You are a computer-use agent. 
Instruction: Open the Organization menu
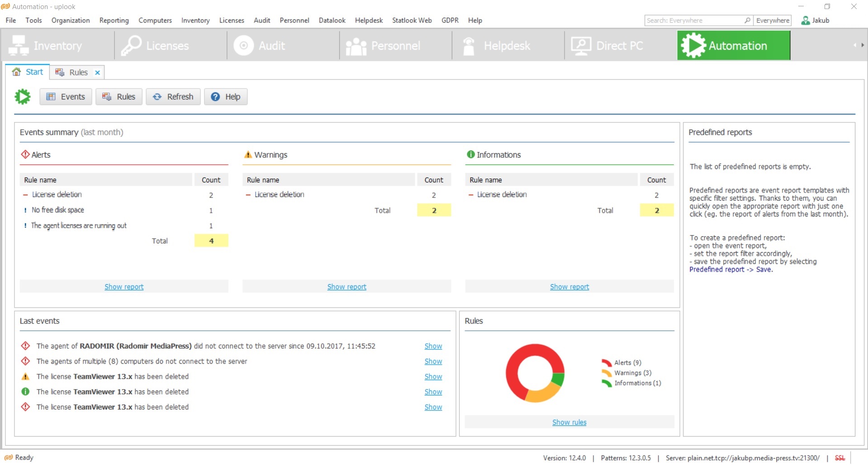click(71, 20)
